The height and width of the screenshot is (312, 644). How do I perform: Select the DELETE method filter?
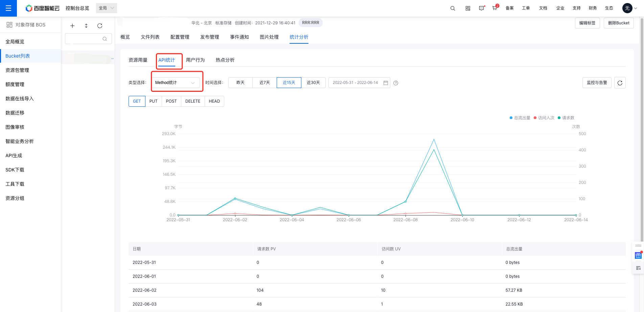(193, 101)
